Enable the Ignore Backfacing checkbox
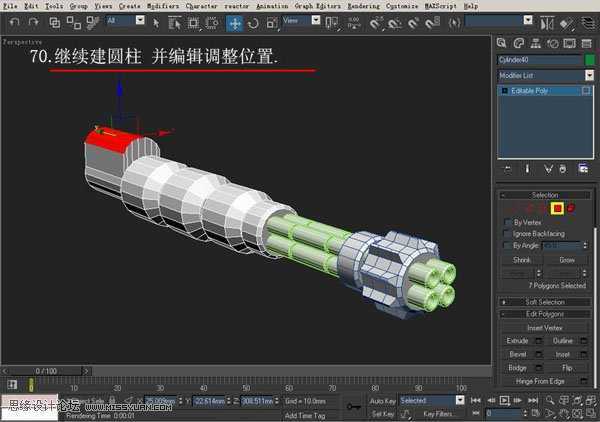This screenshot has width=600, height=422. (x=508, y=234)
